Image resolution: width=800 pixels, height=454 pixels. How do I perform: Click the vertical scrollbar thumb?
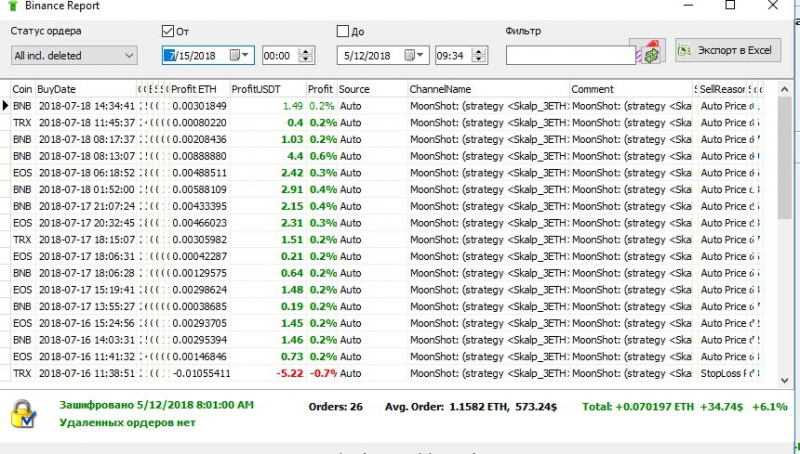784,158
